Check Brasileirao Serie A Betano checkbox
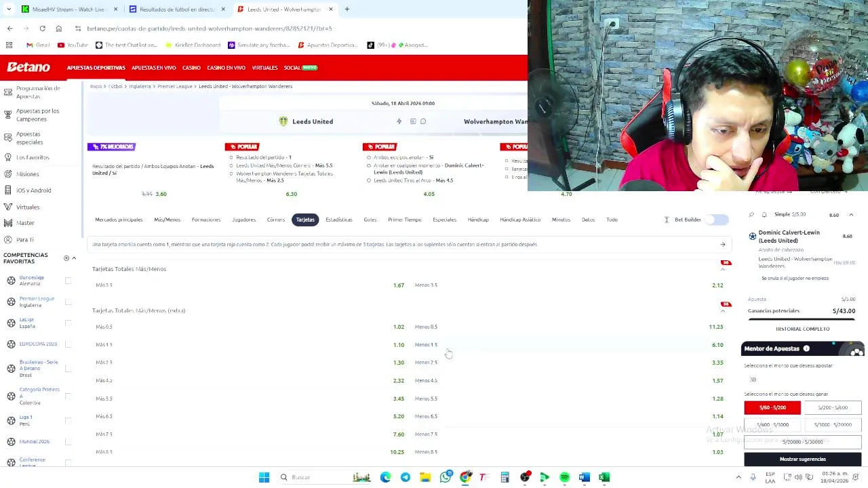 click(x=68, y=368)
